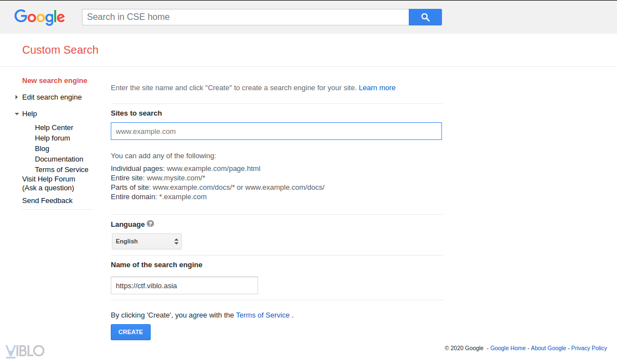Click the Google logo
The image size is (617, 364).
click(39, 17)
